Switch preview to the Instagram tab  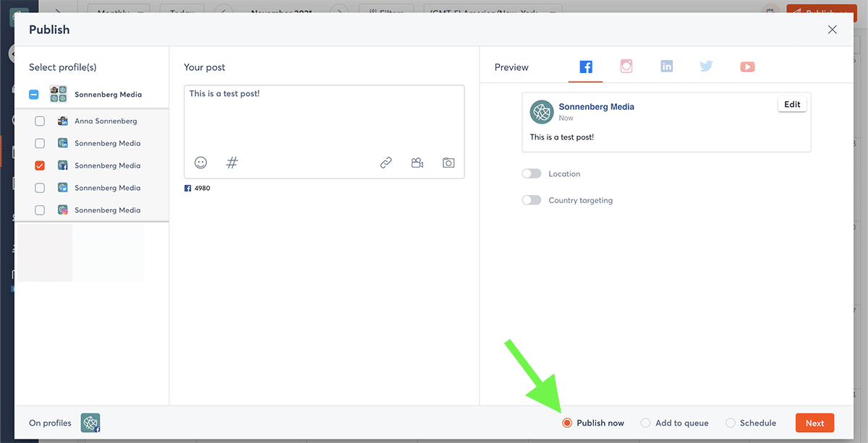(626, 66)
